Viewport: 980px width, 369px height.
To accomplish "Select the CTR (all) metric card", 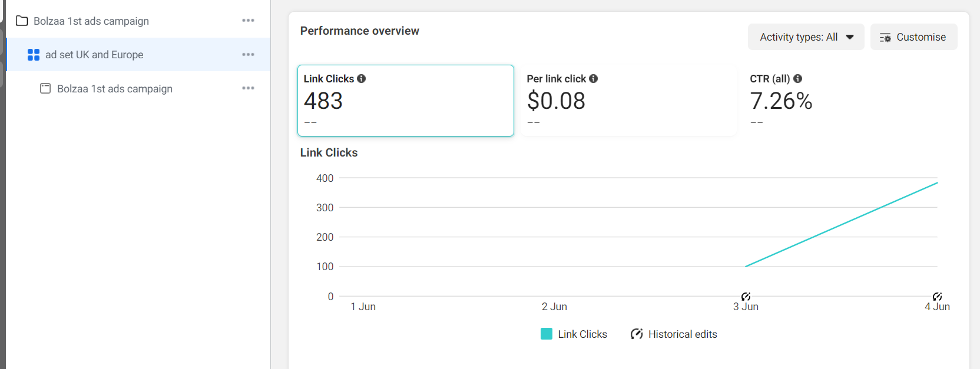I will click(x=851, y=101).
